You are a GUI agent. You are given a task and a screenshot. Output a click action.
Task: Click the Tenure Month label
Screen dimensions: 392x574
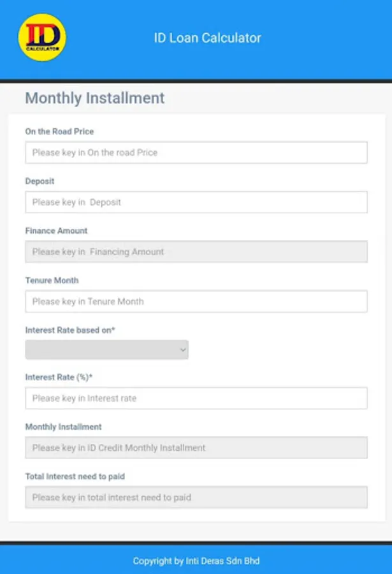click(52, 281)
